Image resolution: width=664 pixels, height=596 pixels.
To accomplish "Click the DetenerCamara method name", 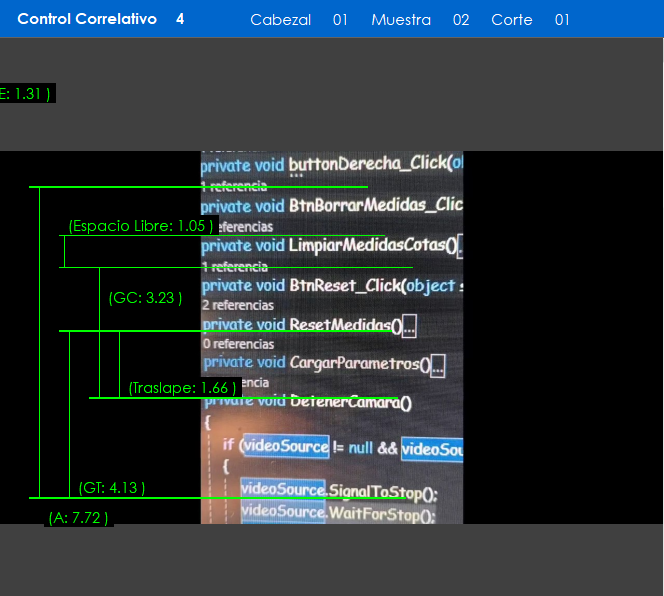I will point(350,403).
